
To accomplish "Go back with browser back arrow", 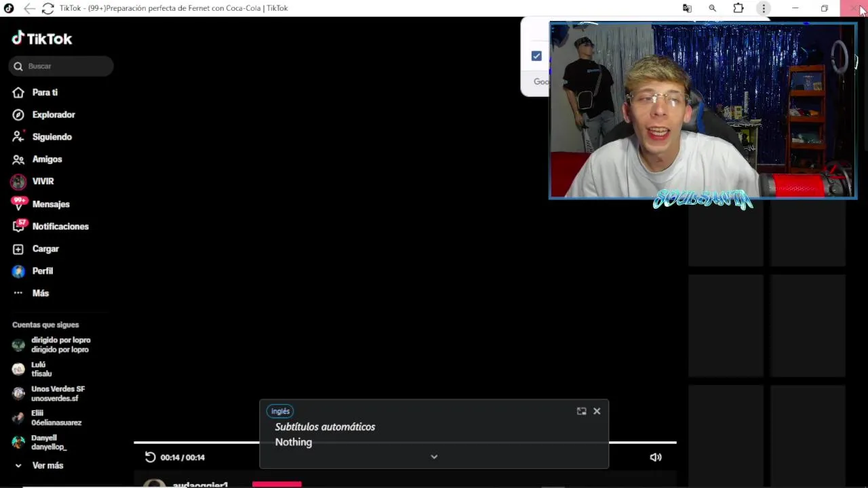I will [29, 8].
